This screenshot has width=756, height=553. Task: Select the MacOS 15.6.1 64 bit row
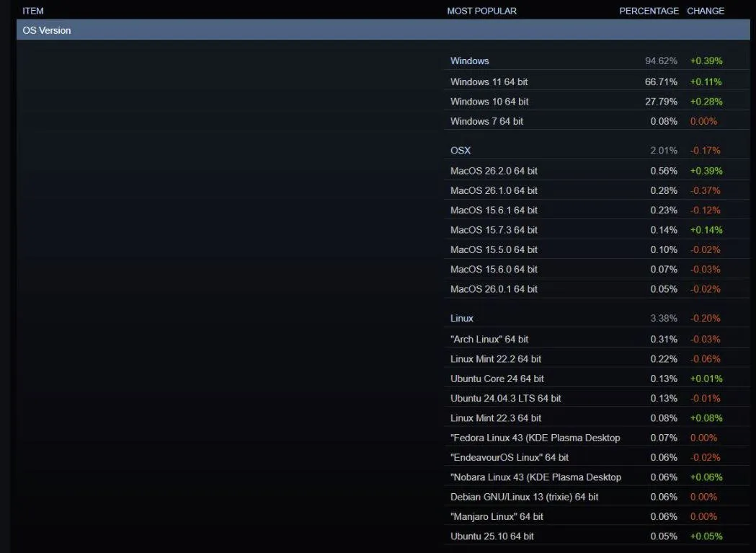click(597, 210)
